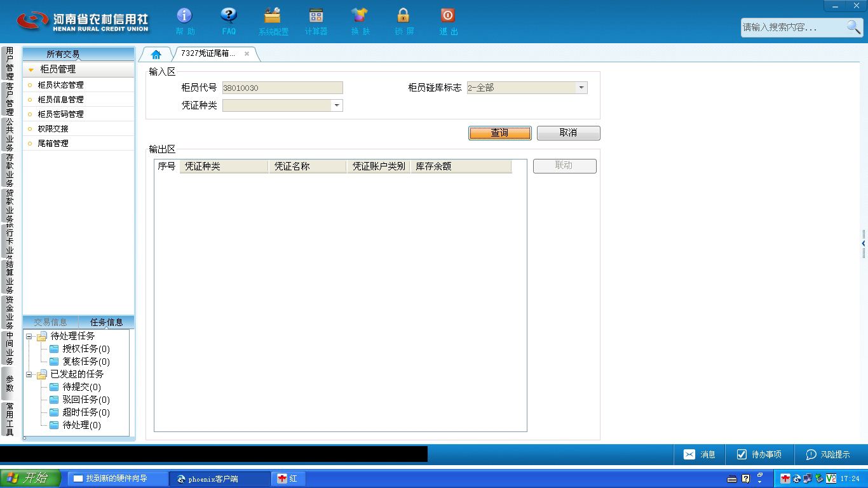Viewport: 868px width, 488px height.
Task: Open the 资金业务 side tab
Action: [9, 313]
